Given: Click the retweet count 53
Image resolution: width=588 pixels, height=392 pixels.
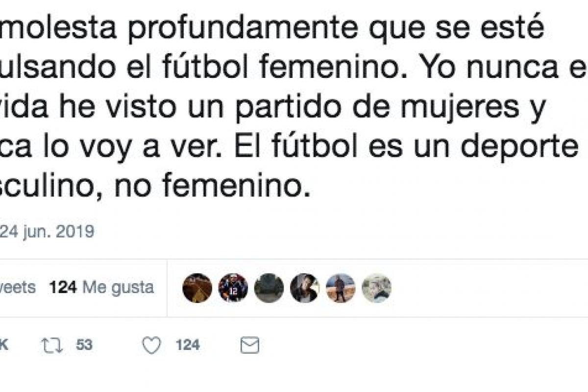Looking at the screenshot, I should [84, 345].
